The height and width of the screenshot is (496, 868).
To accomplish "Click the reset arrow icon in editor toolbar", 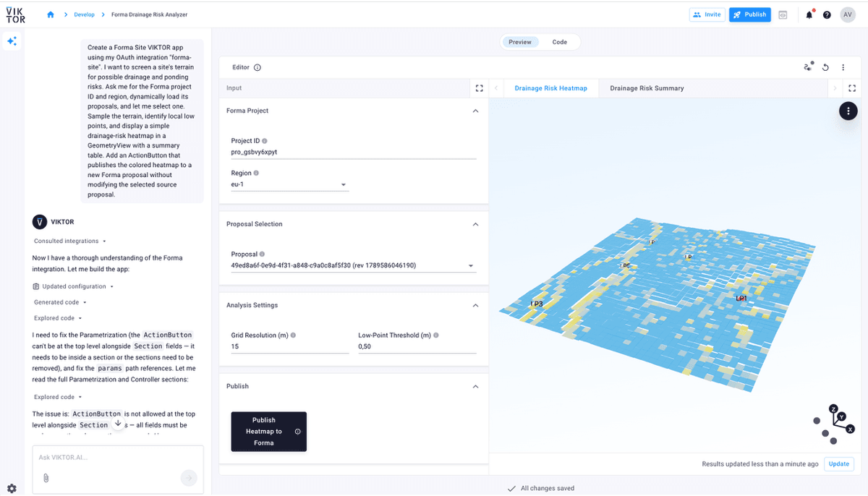I will pyautogui.click(x=825, y=67).
